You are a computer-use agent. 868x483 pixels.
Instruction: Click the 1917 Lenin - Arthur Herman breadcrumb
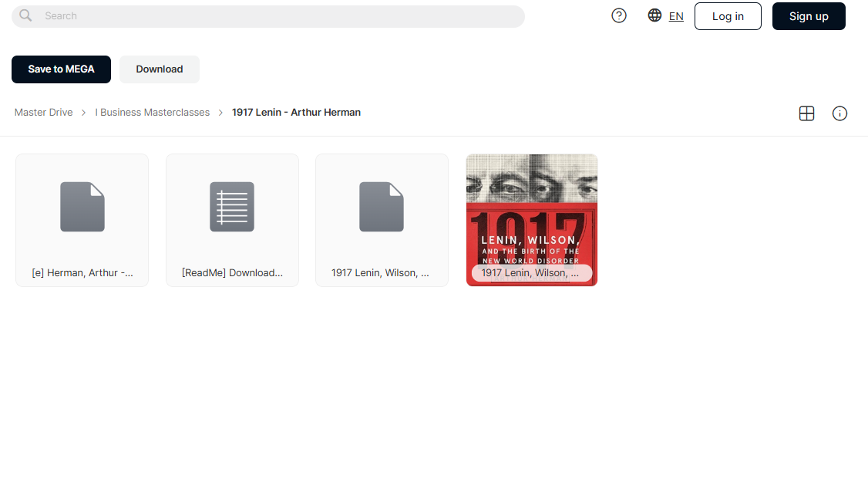(x=296, y=113)
